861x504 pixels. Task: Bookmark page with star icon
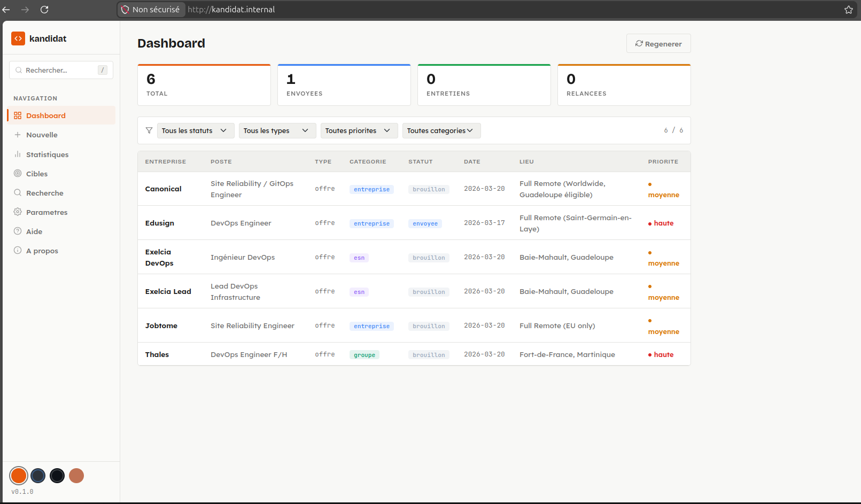[x=848, y=10]
